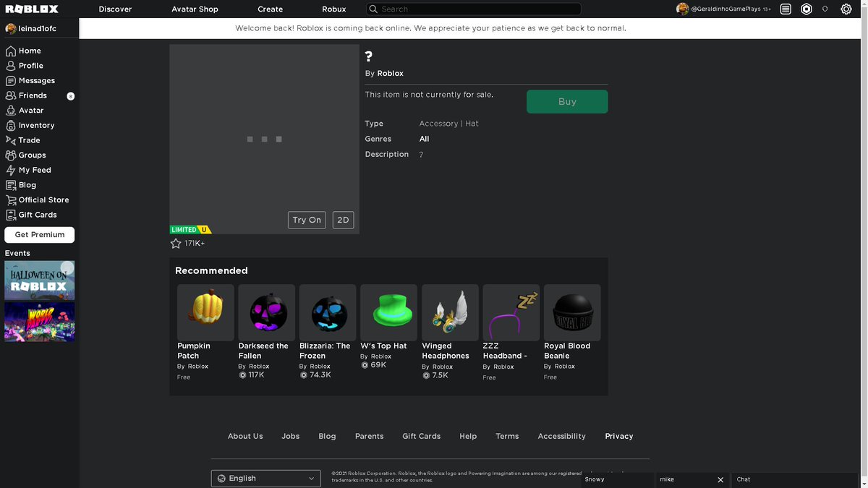This screenshot has width=868, height=488.
Task: Click the green Buy button
Action: 567,102
